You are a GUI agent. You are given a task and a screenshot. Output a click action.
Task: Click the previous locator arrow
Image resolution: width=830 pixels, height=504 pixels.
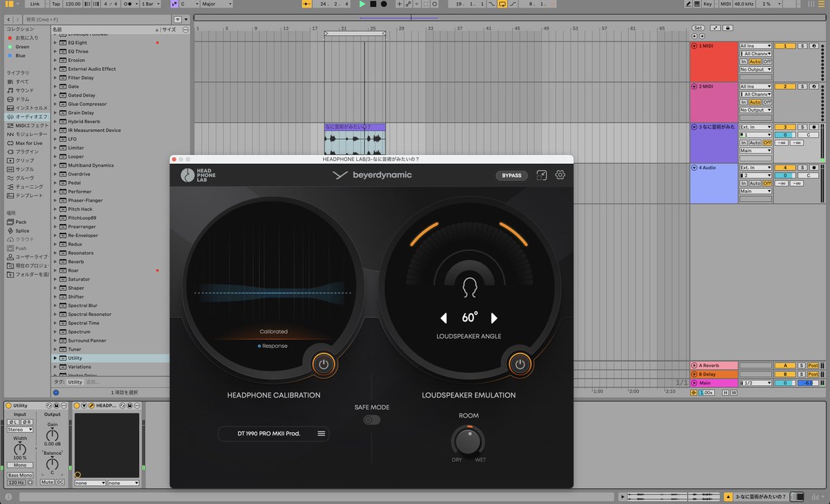[694, 35]
